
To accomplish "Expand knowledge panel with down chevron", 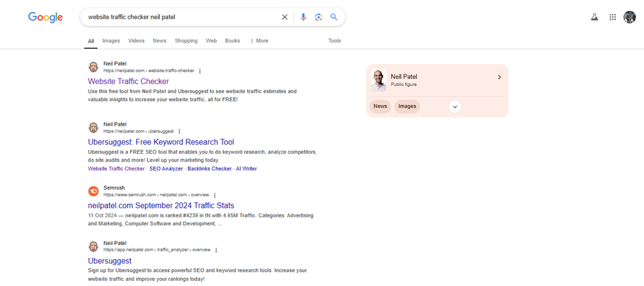I will pos(454,106).
